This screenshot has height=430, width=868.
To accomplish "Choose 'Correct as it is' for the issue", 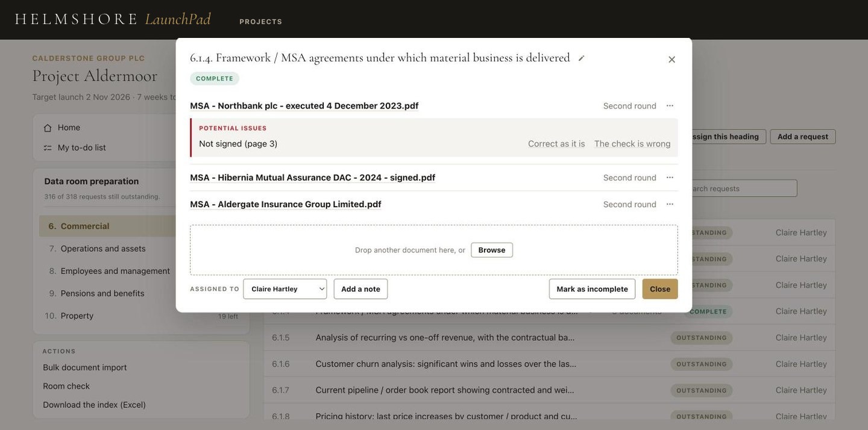I will point(556,143).
